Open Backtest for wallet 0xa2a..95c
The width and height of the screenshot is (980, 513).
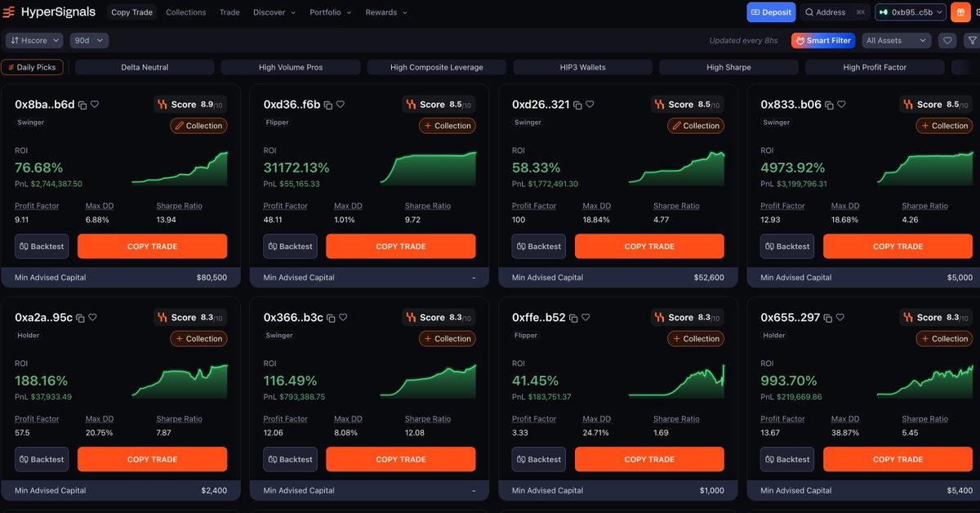42,460
